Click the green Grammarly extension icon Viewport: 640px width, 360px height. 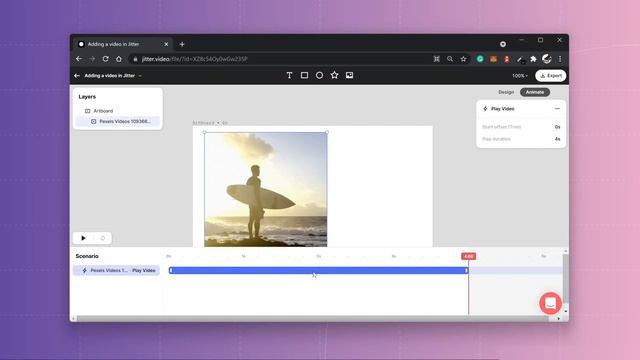coord(480,59)
